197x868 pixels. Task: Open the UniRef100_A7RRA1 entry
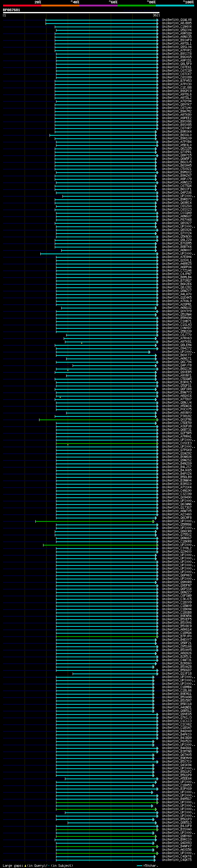tap(177, 436)
